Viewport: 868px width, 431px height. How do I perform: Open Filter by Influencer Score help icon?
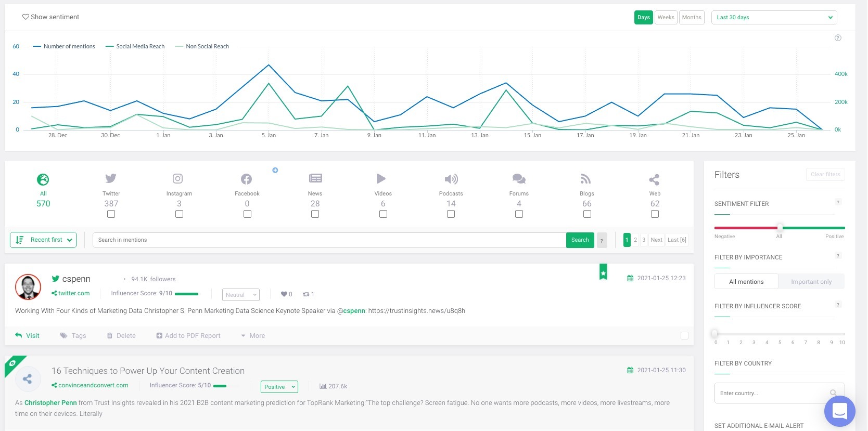[x=838, y=305]
